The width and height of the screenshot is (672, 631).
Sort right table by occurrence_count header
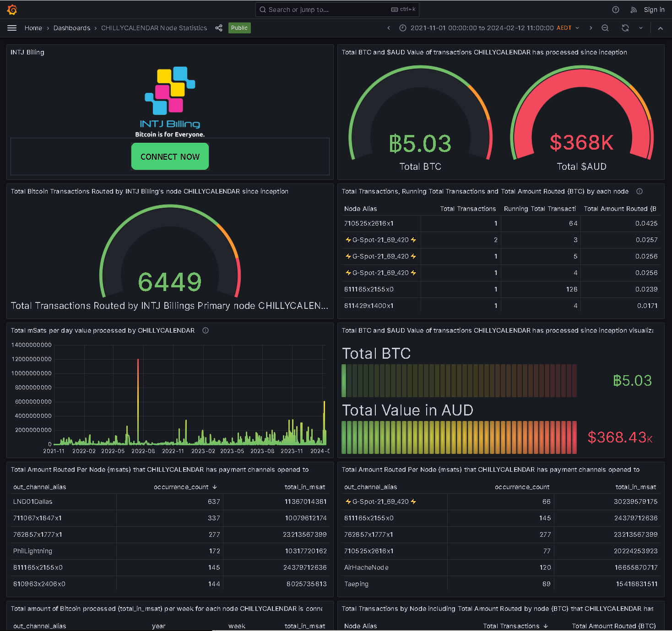click(x=522, y=487)
